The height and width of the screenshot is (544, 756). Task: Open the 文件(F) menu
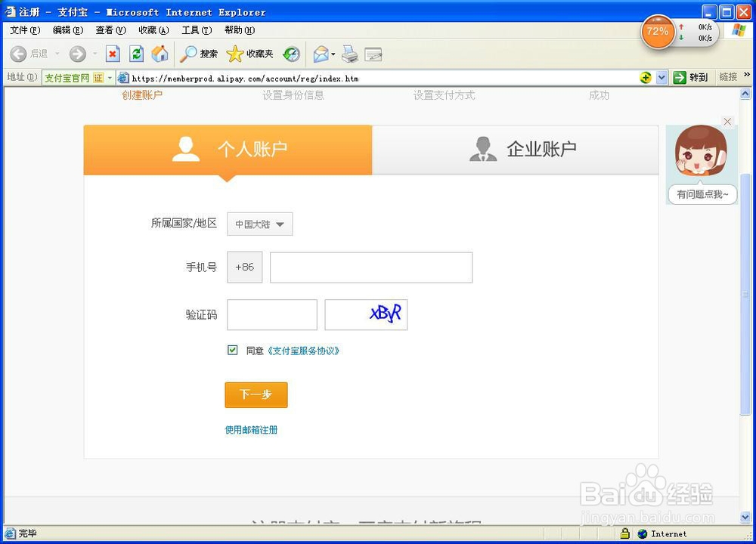click(x=25, y=30)
